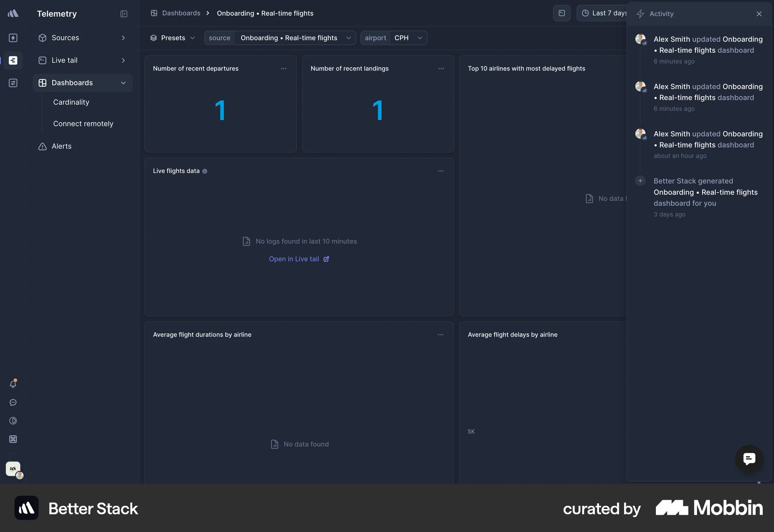The image size is (774, 532).
Task: Select Alerts in the left navigation
Action: pos(61,146)
